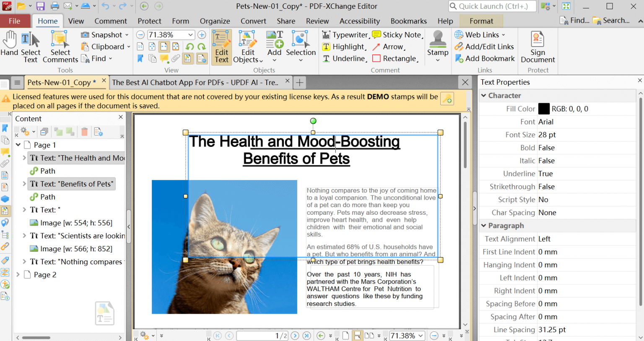Click the Content pane horizontal scrollbar
This screenshot has height=341, width=644.
click(36, 337)
